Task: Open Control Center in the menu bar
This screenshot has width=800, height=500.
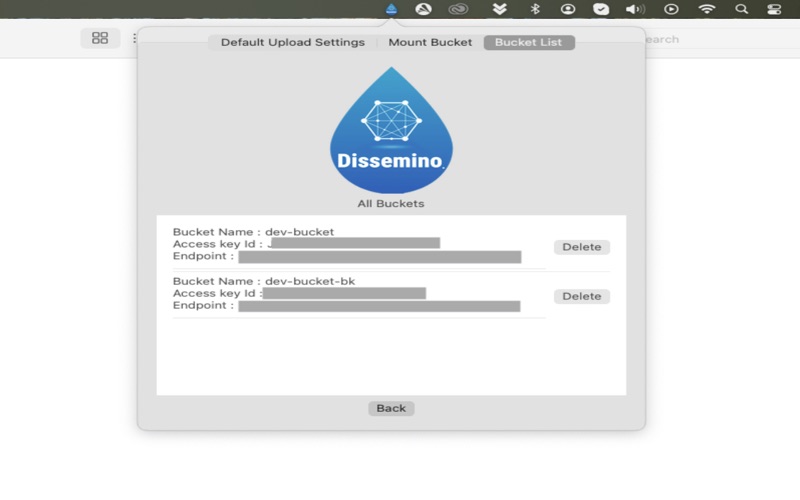Action: [774, 9]
